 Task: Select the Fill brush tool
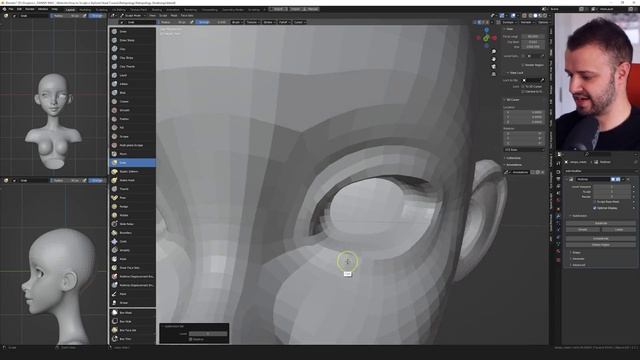132,127
